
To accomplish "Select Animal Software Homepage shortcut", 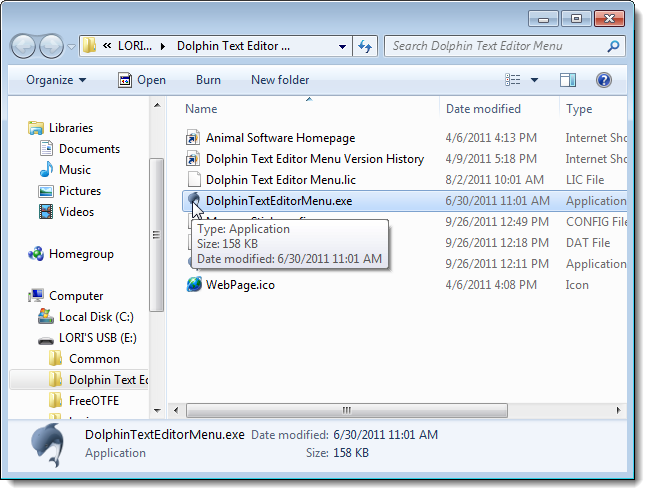I will (x=280, y=138).
